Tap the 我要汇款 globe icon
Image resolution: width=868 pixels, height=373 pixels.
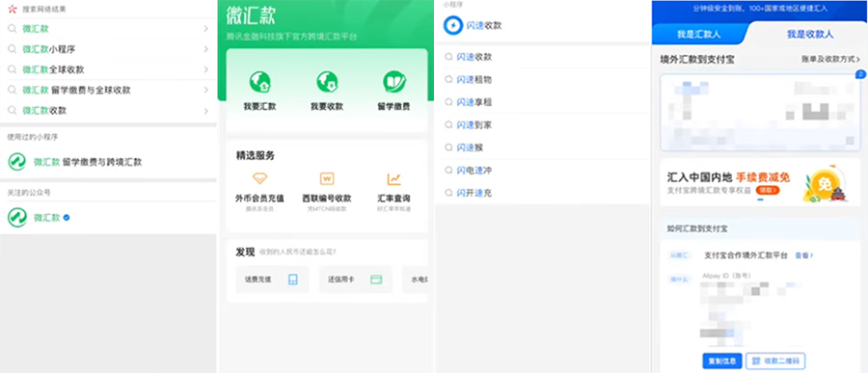point(259,82)
